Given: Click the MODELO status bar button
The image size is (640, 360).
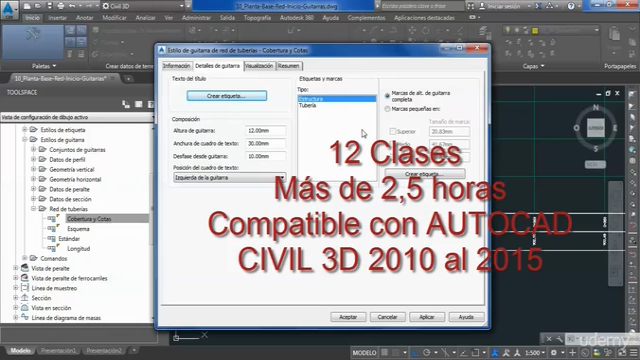Looking at the screenshot, I should click(364, 352).
